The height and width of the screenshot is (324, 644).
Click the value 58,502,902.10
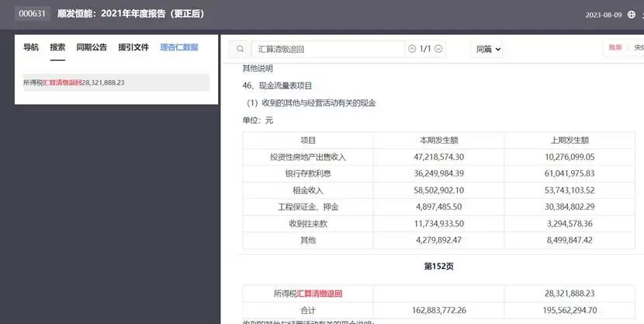tap(438, 190)
